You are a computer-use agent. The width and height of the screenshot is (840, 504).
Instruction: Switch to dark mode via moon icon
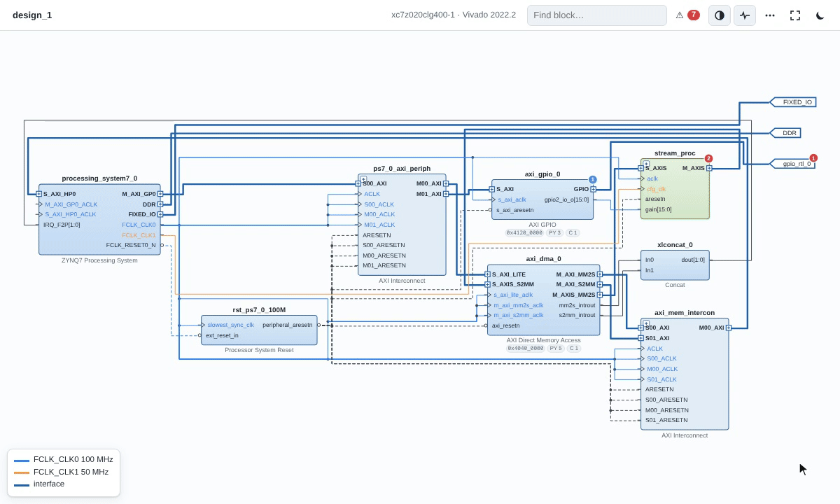(820, 15)
